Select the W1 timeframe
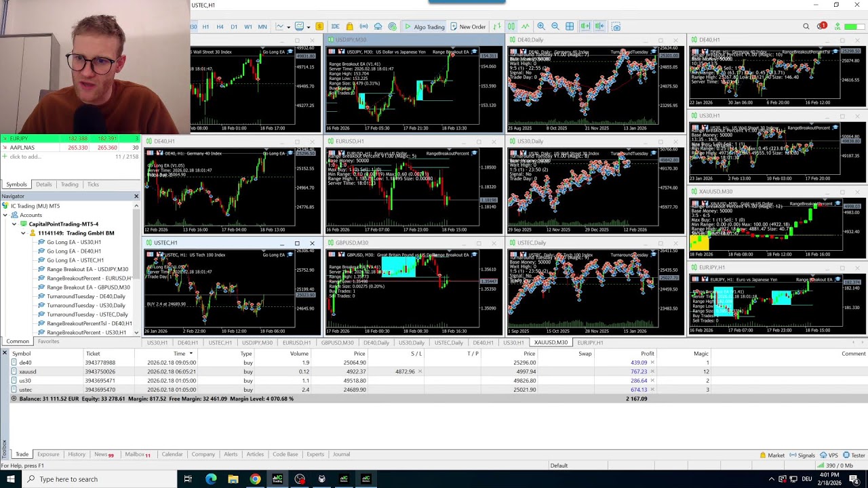This screenshot has height=488, width=868. coord(248,26)
